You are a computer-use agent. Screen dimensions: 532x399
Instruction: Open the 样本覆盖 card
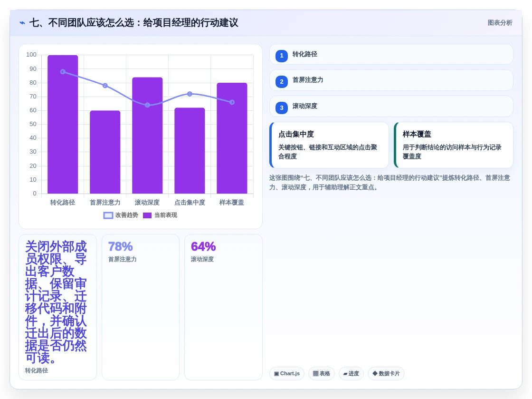pos(454,145)
